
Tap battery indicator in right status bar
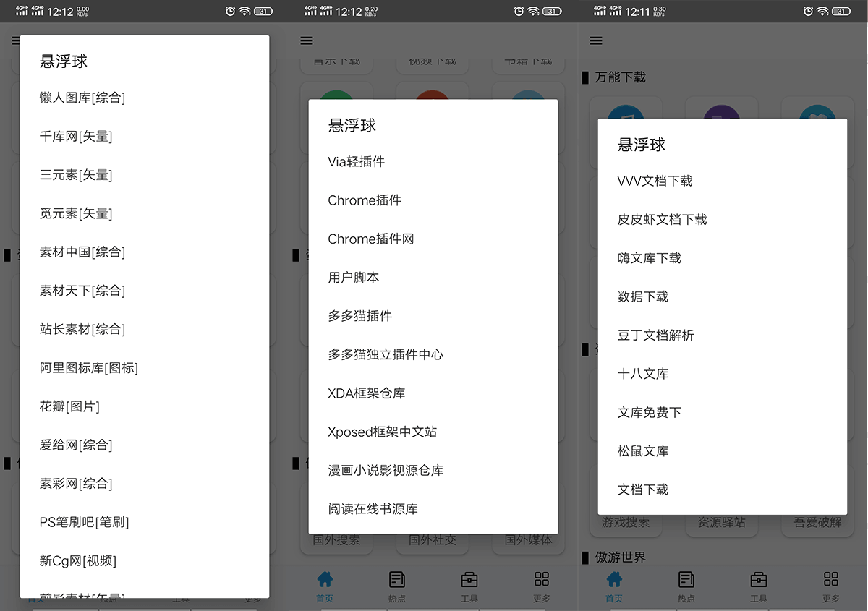point(842,11)
